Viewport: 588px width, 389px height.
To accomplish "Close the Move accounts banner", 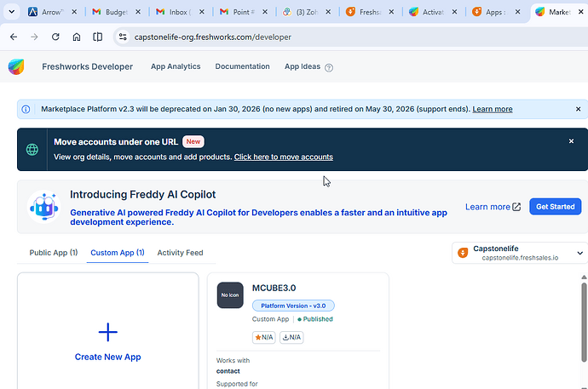I will 571,141.
